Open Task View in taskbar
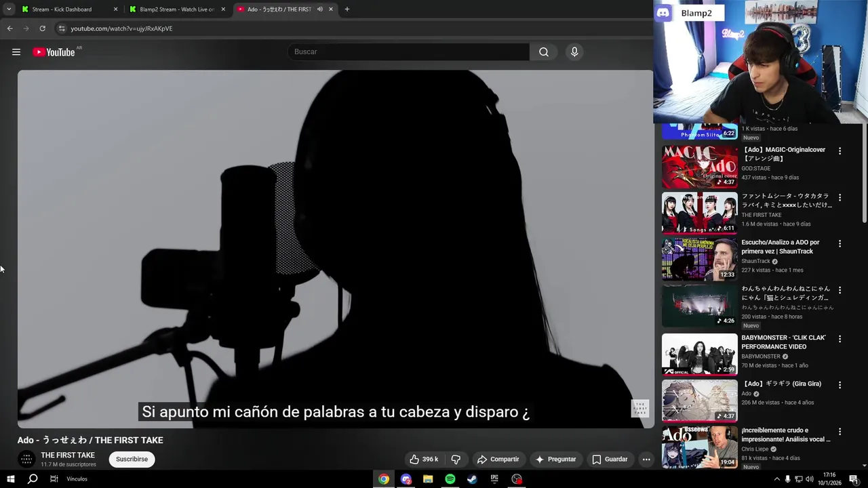868x488 pixels. 54,479
